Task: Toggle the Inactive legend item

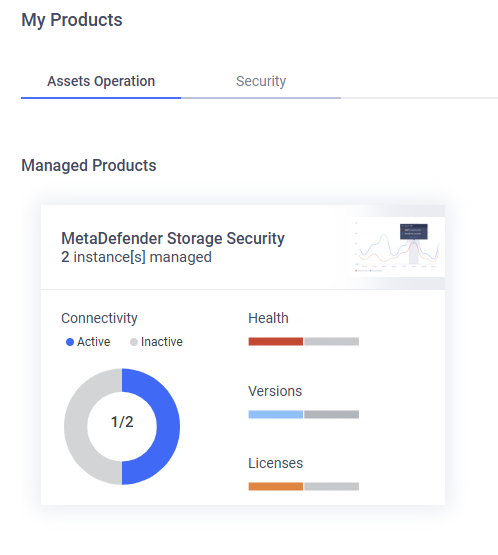Action: 156,342
